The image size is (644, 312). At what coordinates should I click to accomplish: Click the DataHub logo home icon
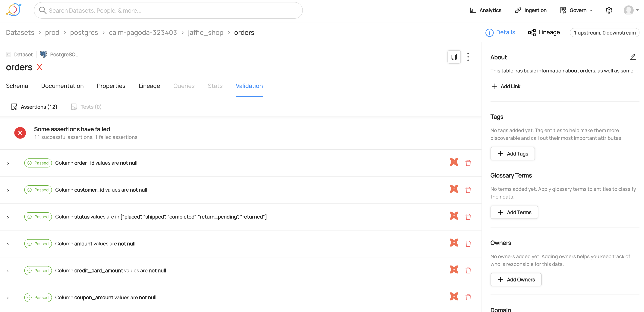(x=14, y=10)
